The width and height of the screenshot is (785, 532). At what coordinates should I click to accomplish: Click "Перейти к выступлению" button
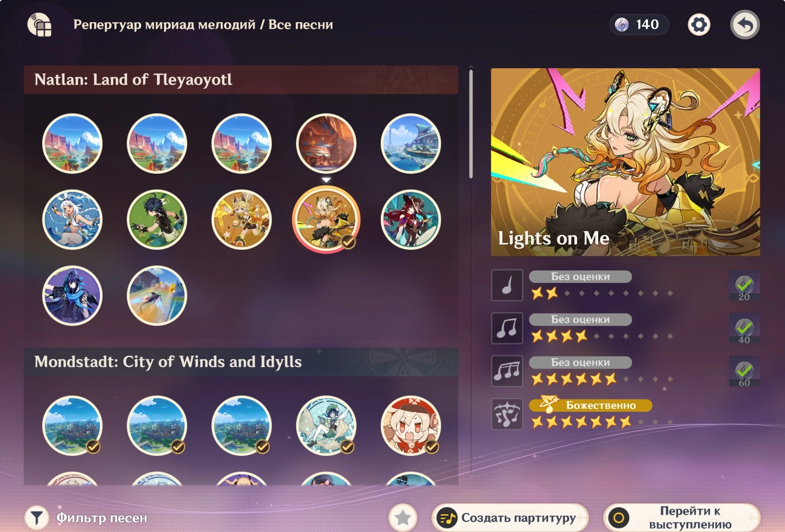(682, 518)
